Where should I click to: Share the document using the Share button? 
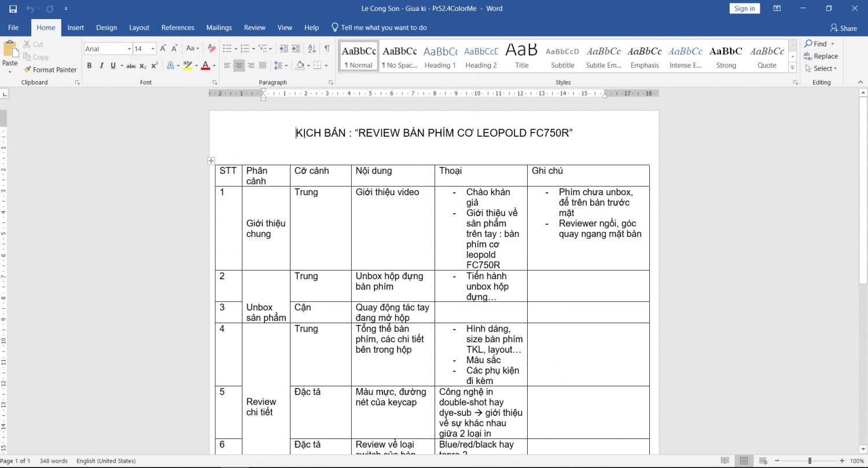coord(844,28)
